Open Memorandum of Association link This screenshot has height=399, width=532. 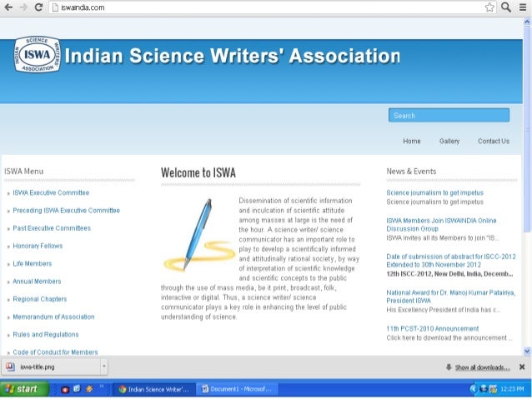click(x=53, y=317)
